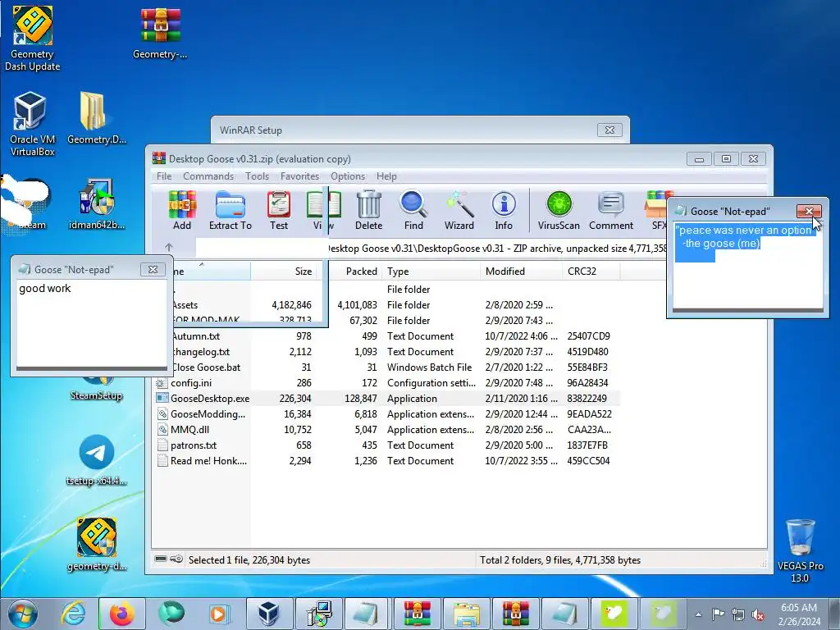Select the GooseModding... dll file

[x=388, y=413]
